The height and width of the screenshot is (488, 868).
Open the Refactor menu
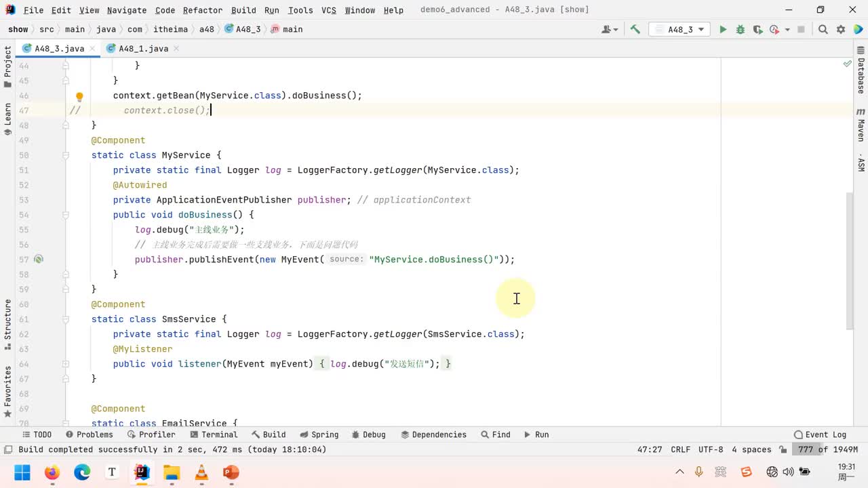203,10
